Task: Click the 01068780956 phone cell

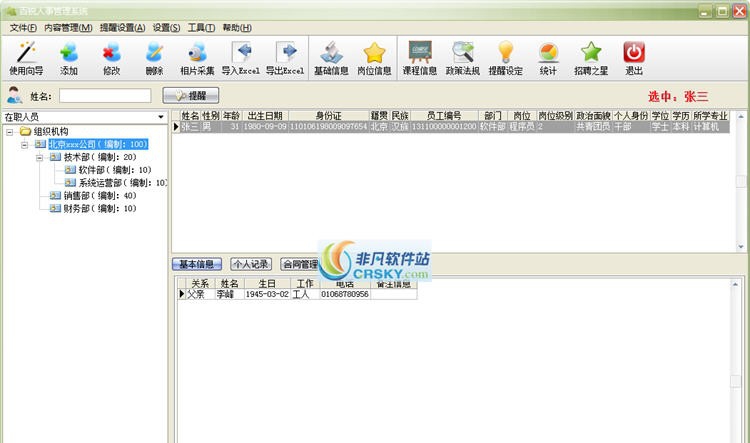Action: [345, 294]
